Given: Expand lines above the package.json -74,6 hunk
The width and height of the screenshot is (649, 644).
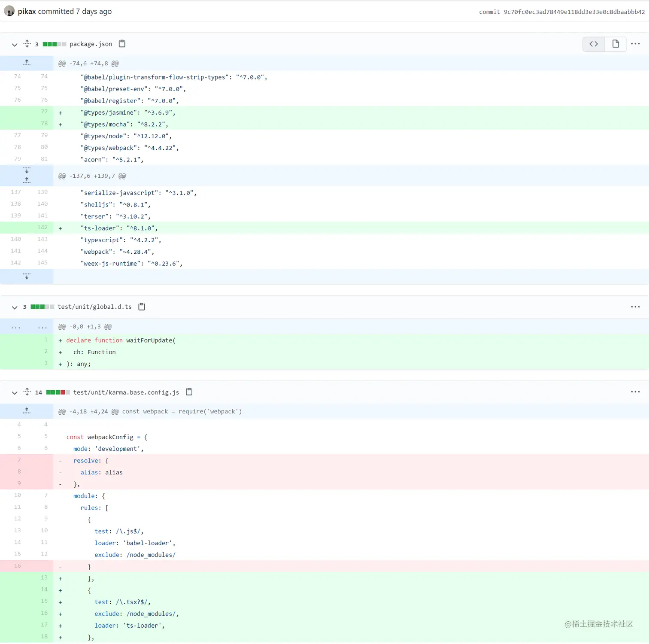Looking at the screenshot, I should [x=27, y=63].
